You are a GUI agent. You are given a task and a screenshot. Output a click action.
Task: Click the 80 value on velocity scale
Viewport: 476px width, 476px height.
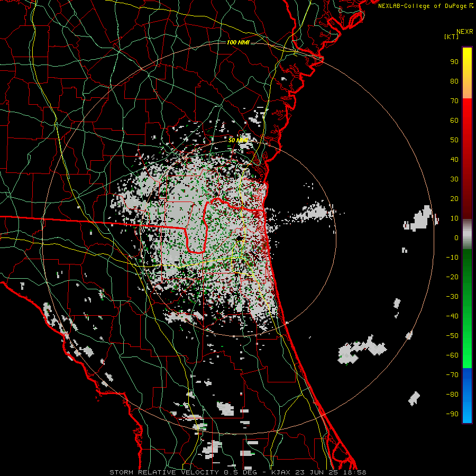(x=454, y=81)
